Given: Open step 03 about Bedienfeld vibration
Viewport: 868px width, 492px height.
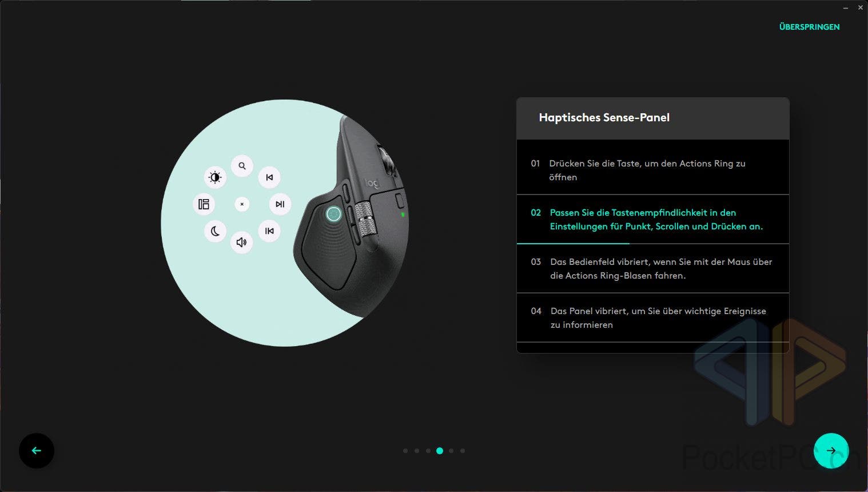Looking at the screenshot, I should (x=652, y=268).
